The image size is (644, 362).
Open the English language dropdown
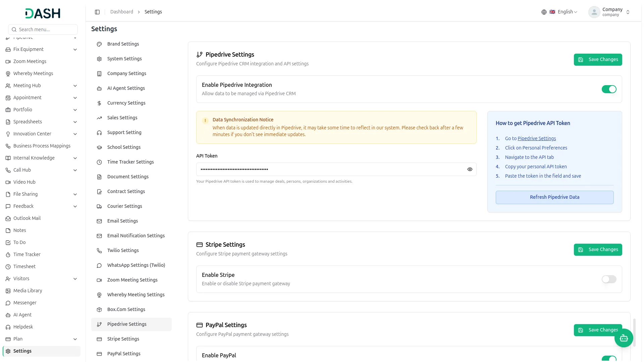(x=559, y=12)
